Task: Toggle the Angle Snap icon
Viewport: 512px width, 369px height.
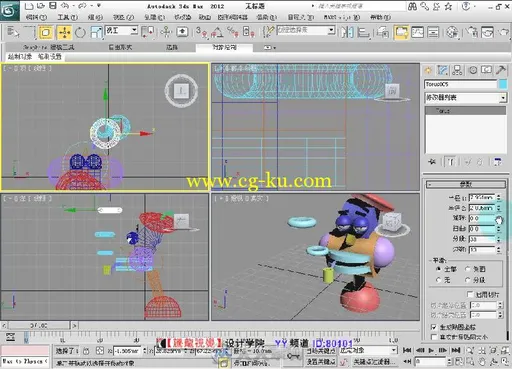Action: pyautogui.click(x=217, y=32)
